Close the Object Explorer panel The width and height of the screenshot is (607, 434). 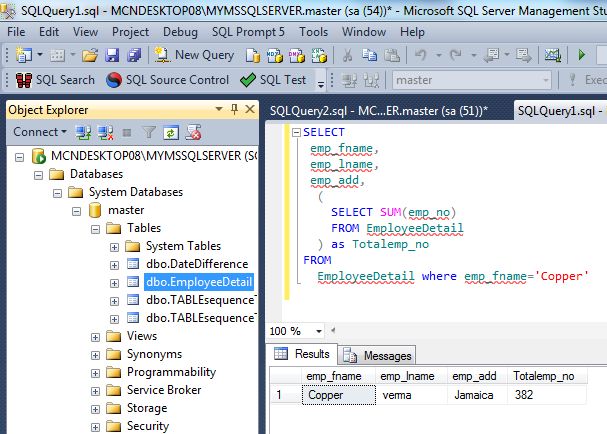point(250,109)
